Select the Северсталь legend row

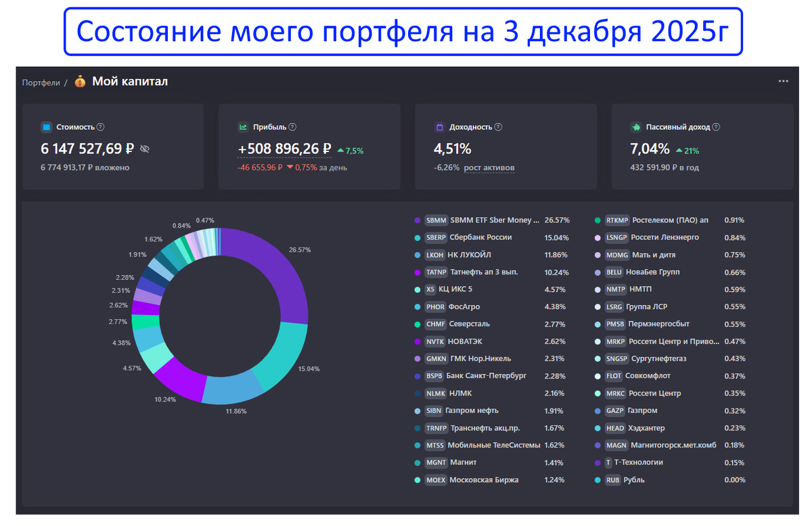click(492, 325)
